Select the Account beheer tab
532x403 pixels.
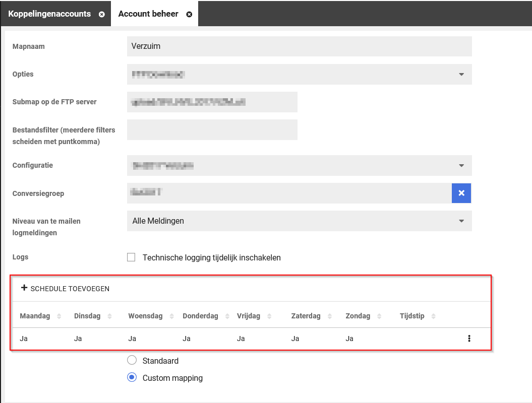point(148,14)
